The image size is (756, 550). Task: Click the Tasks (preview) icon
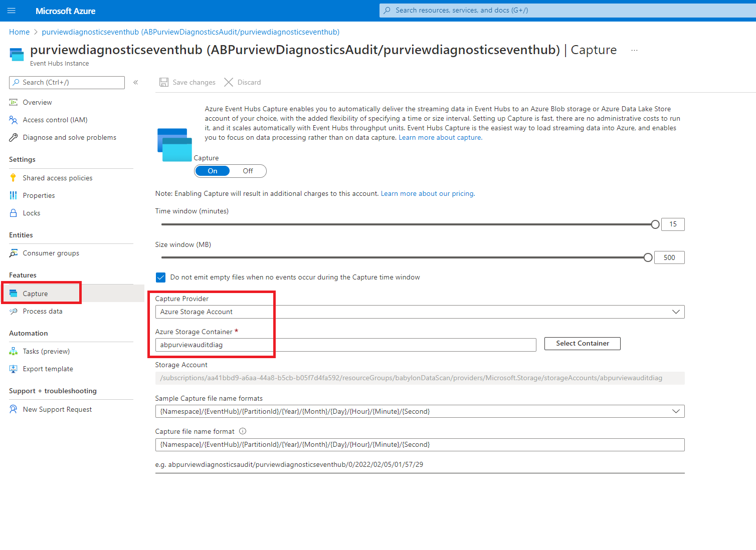click(14, 351)
